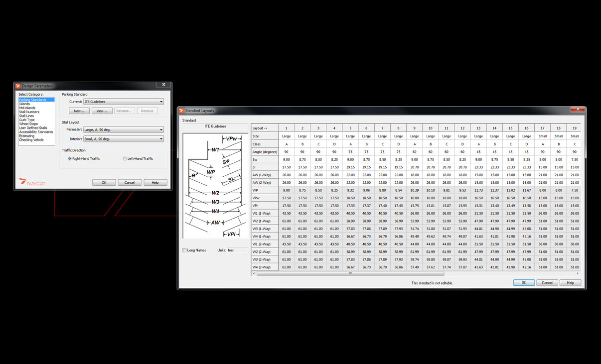Click left arrow of table horizontal scrollbar
Image resolution: width=601 pixels, height=364 pixels.
(x=254, y=273)
